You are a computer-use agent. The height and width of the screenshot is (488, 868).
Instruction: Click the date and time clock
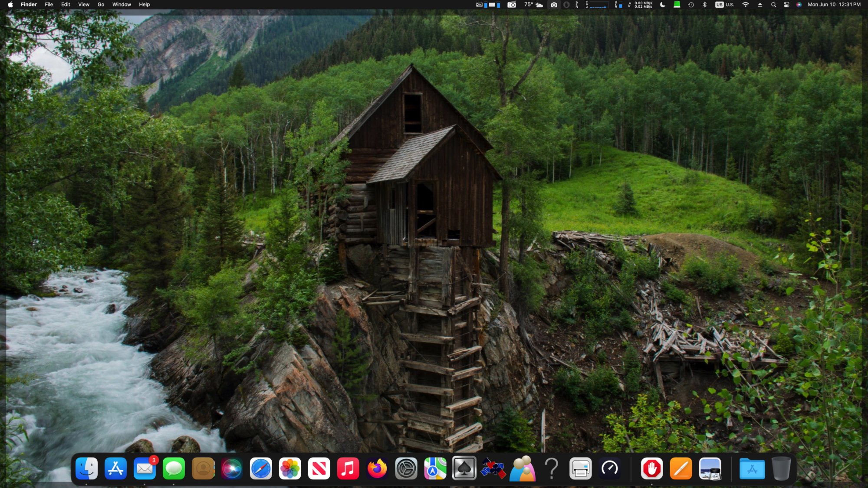[x=834, y=5]
